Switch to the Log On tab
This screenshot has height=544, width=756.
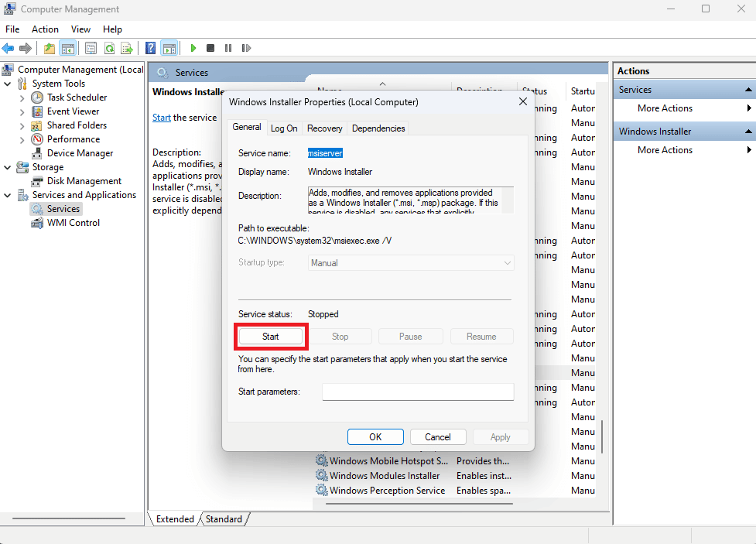point(284,128)
